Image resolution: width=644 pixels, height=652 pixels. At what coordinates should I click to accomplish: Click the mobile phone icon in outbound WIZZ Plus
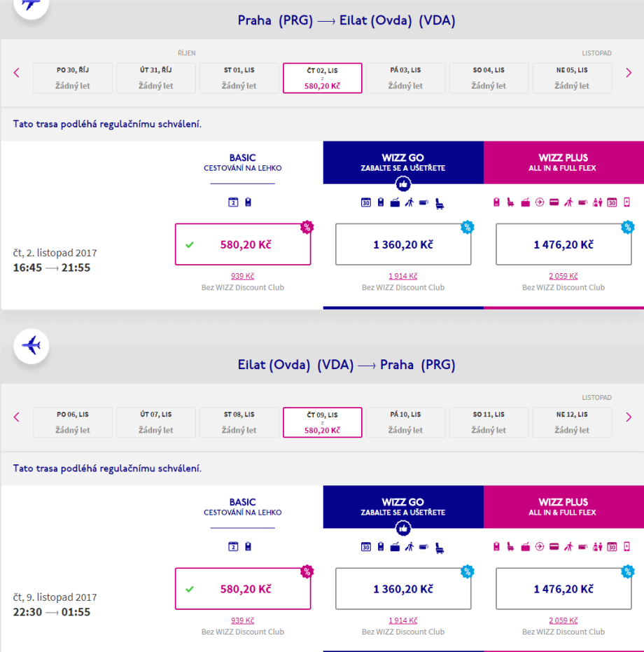tap(627, 202)
